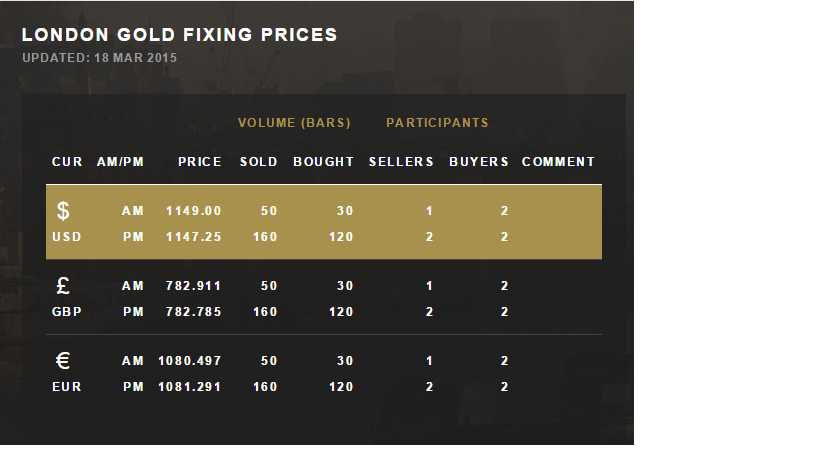Click the BUYERS column header
This screenshot has width=819, height=460.
[479, 162]
